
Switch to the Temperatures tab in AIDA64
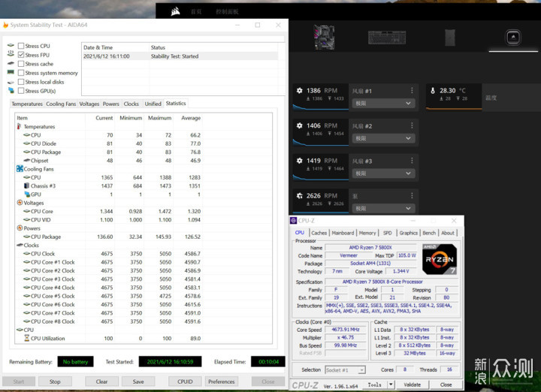[27, 104]
